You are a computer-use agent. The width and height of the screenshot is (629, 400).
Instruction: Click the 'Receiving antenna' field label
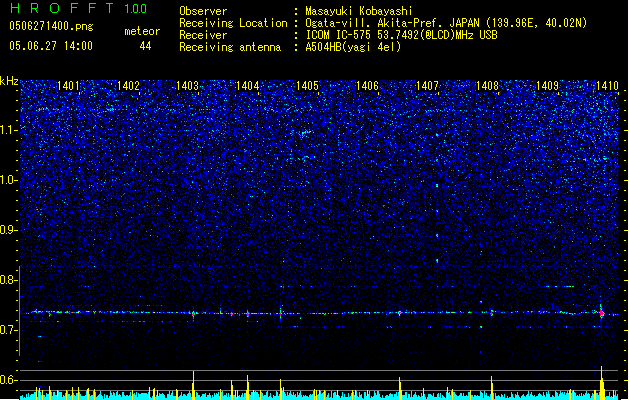tap(230, 47)
